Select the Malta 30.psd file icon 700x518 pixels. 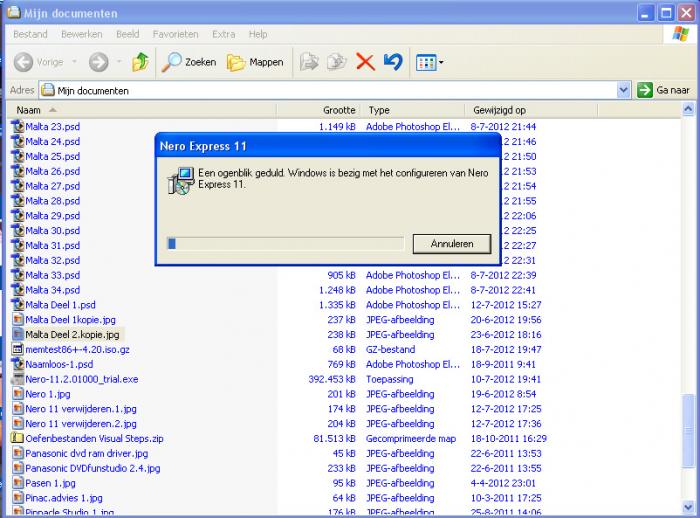tap(18, 230)
